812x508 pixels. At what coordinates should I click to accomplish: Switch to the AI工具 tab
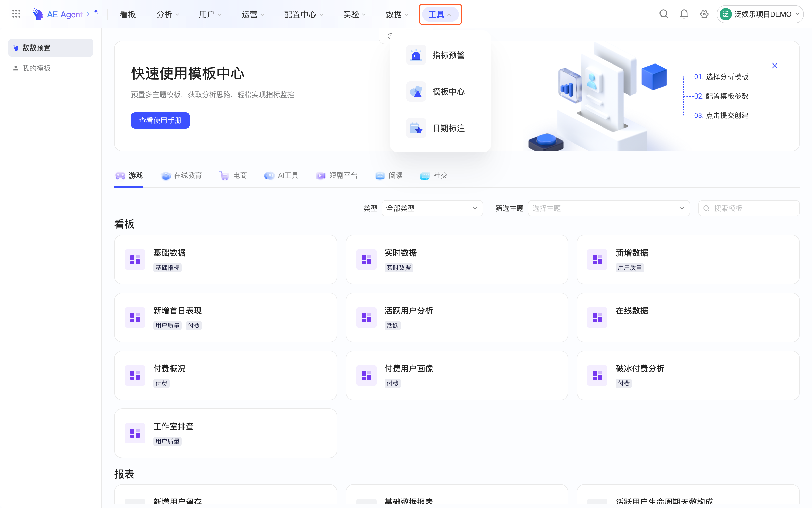click(281, 175)
